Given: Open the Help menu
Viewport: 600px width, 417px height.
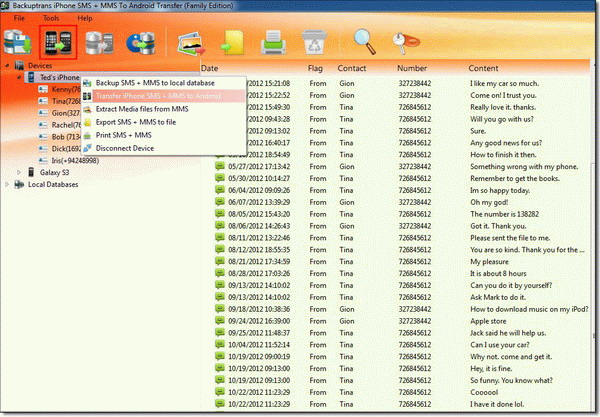Looking at the screenshot, I should click(85, 18).
